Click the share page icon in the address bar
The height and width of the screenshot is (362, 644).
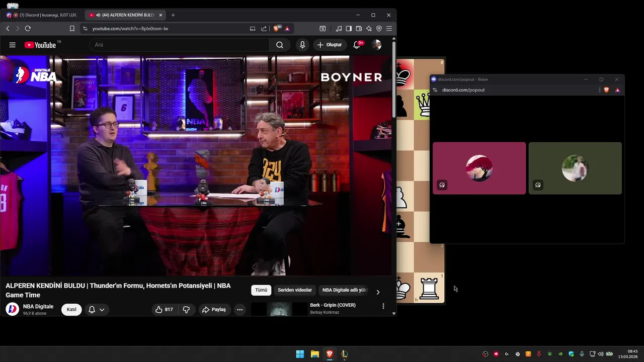tap(264, 29)
